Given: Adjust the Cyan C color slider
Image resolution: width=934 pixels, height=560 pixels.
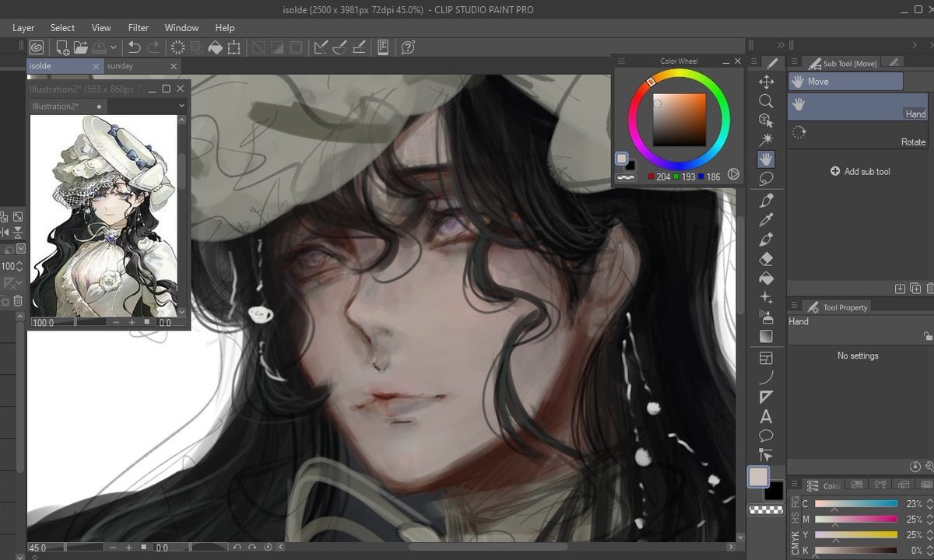Looking at the screenshot, I should point(856,504).
